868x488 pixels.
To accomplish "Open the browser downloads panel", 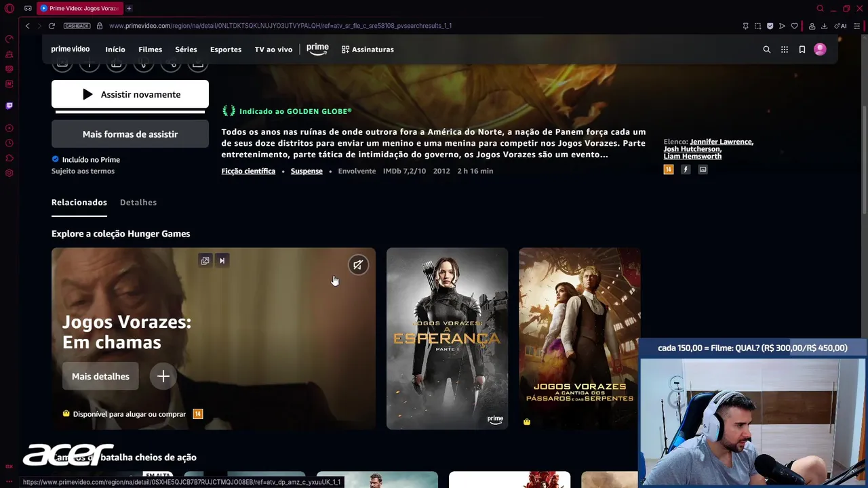I will [824, 26].
